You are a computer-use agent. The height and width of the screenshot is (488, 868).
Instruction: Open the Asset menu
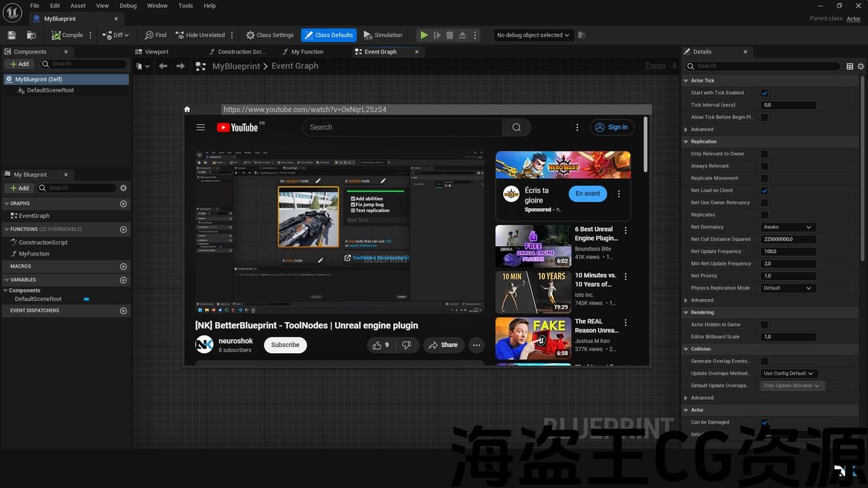pyautogui.click(x=78, y=5)
